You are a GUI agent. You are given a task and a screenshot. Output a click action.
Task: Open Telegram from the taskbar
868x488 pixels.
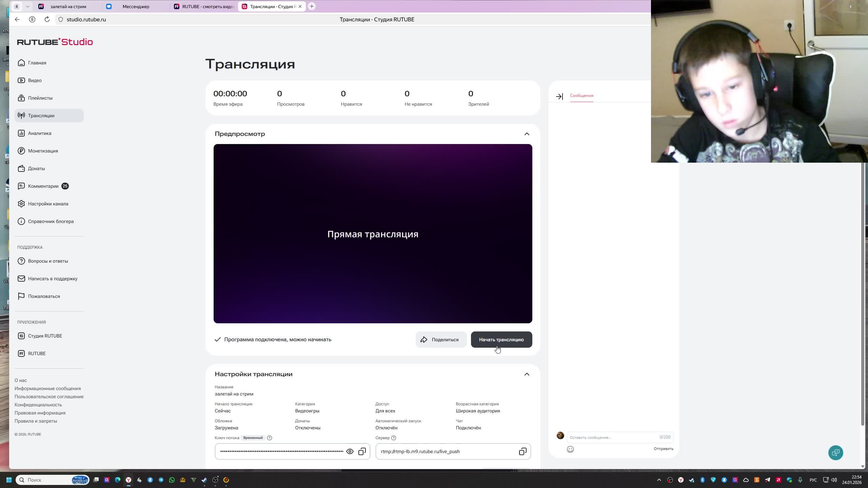160,480
